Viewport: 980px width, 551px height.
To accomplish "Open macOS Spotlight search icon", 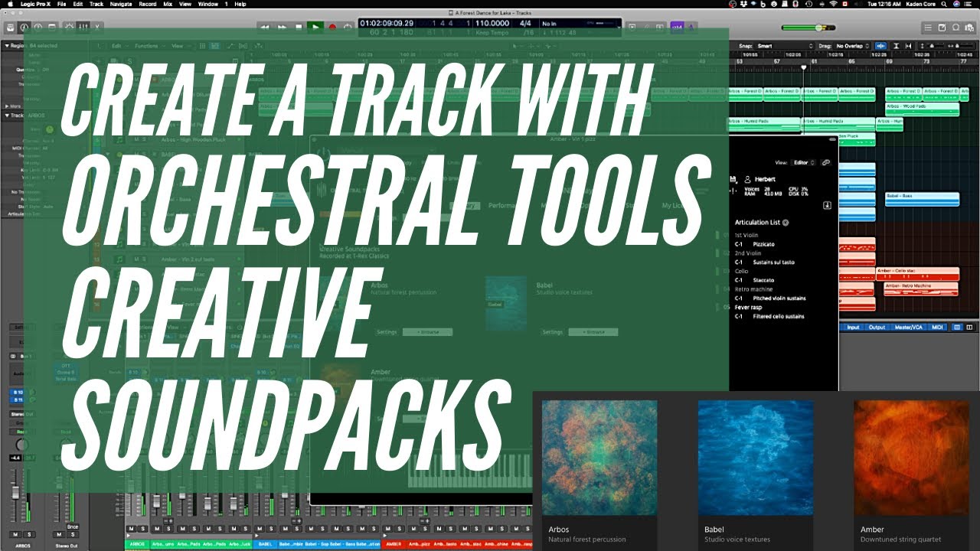I will click(x=942, y=4).
